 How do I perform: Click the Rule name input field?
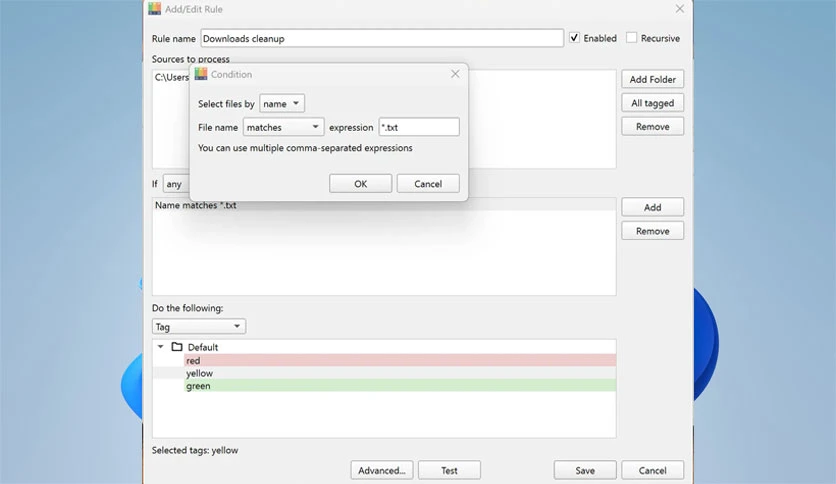[382, 38]
